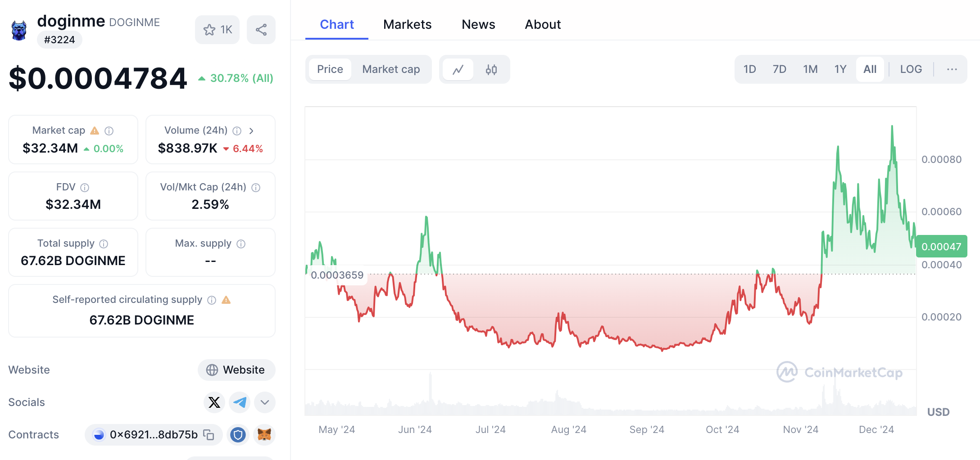
Task: Click the 30.78% (All) change label
Action: coord(236,78)
